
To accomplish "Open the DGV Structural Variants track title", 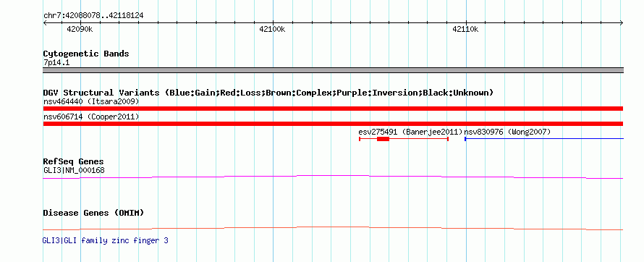I will tap(268, 93).
